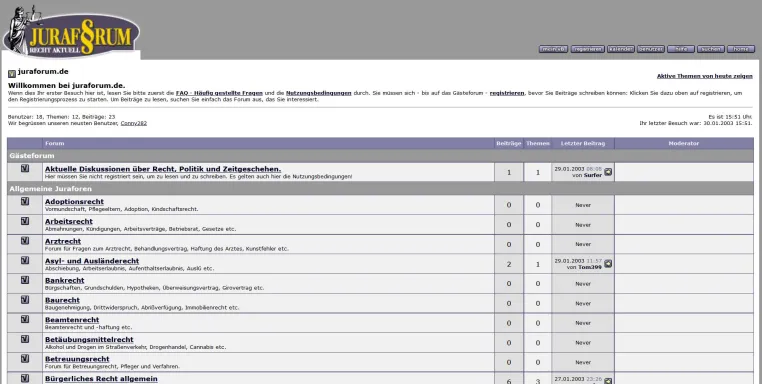
Task: Open the profile of newest user Conny282
Action: [134, 123]
